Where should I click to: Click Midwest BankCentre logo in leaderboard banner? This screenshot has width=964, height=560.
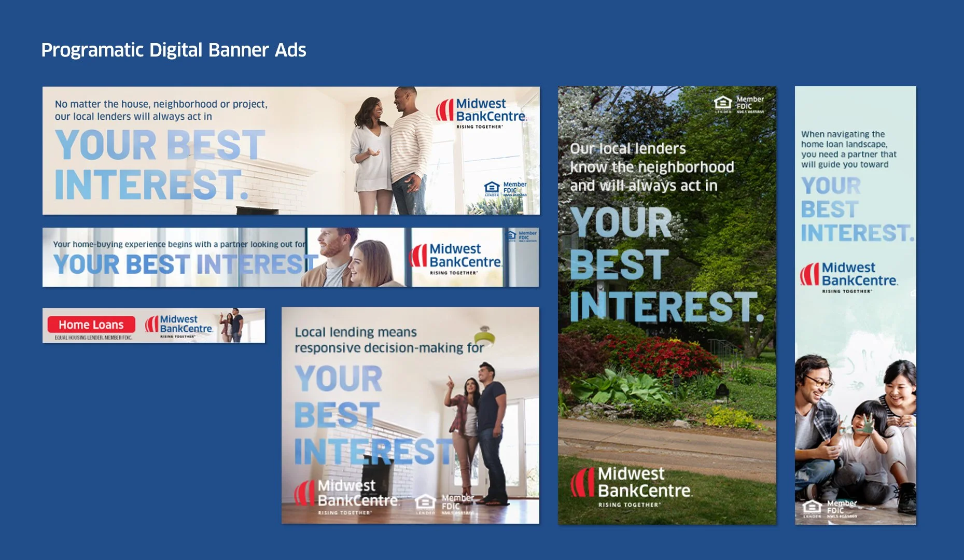[x=455, y=258]
